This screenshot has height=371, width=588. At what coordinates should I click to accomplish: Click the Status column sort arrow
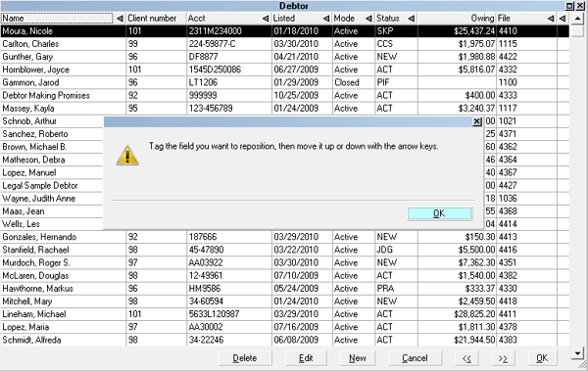tap(412, 19)
